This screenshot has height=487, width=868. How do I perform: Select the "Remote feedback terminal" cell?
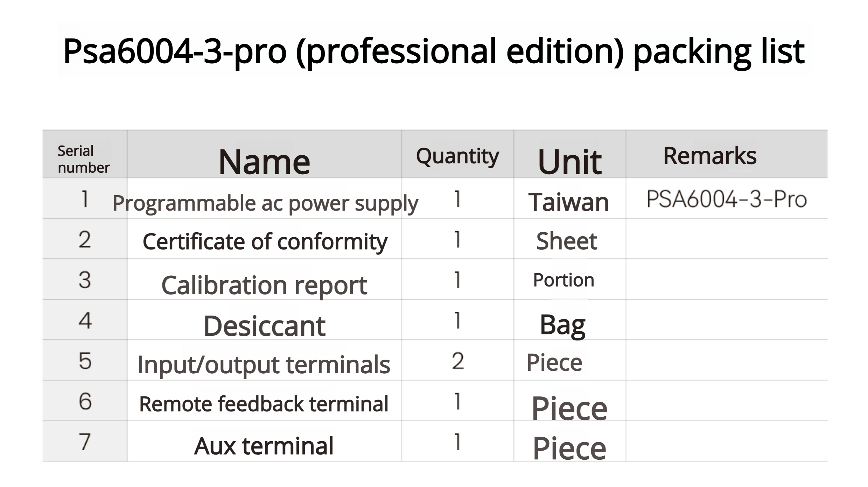[264, 404]
